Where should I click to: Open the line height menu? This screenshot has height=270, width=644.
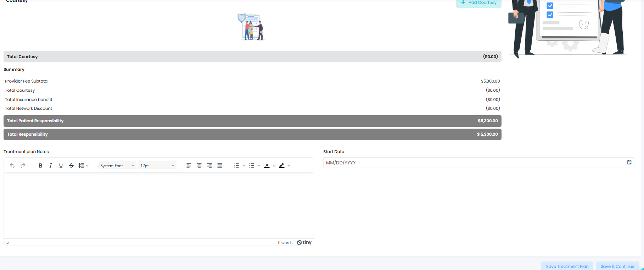84,165
